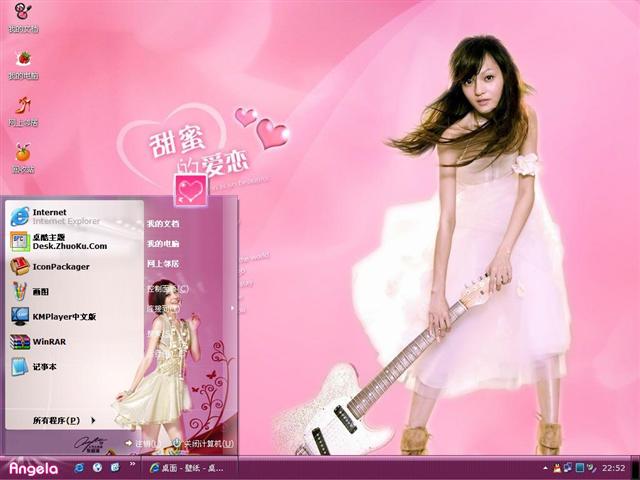Open 我的文档 in Start menu right pane
This screenshot has width=640, height=480.
point(163,223)
